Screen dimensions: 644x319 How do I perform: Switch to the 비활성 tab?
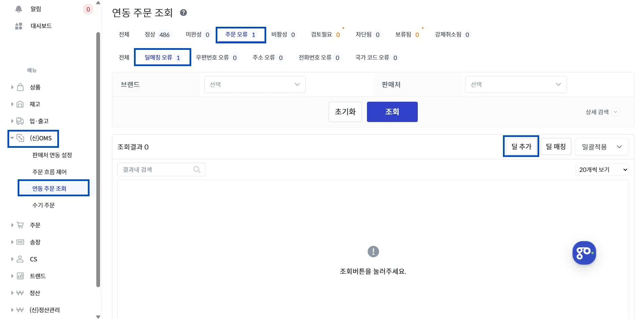pyautogui.click(x=283, y=35)
